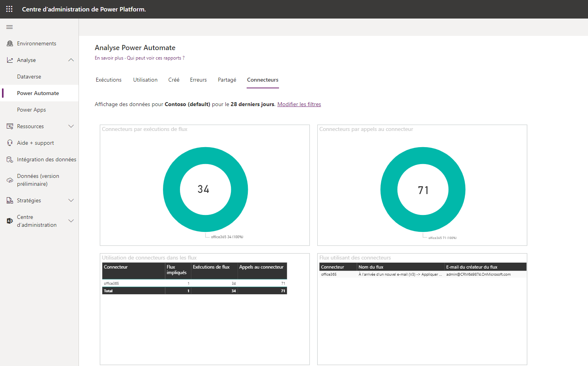Collapse the Analyse section chevron

point(71,60)
